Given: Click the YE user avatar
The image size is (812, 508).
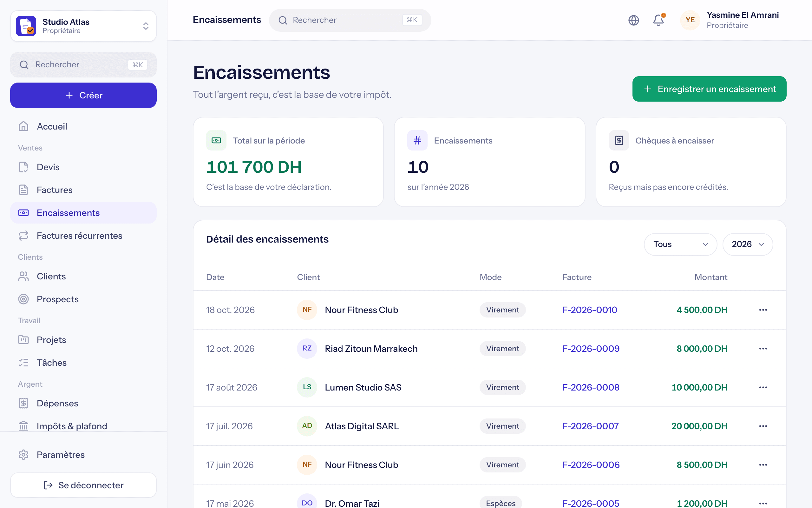Looking at the screenshot, I should tap(690, 20).
